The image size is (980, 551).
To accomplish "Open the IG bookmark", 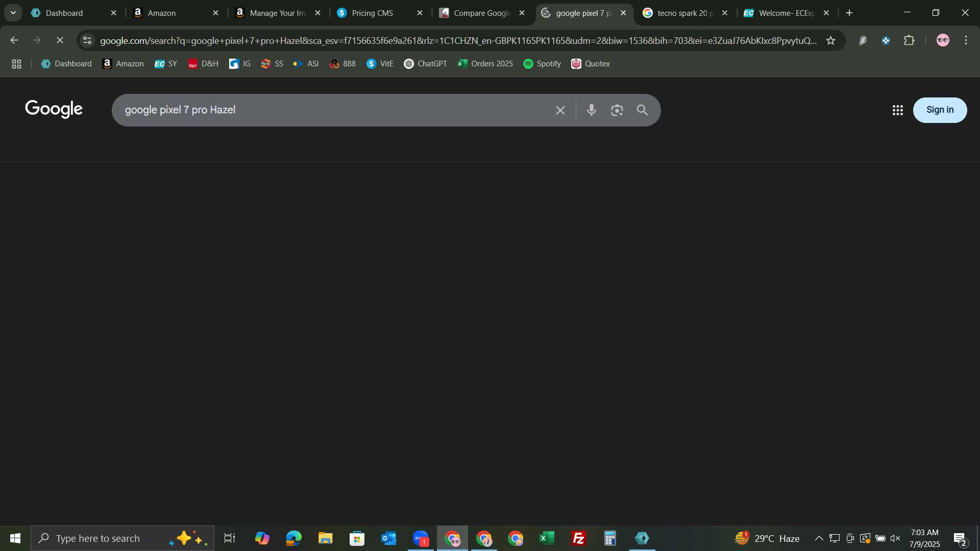I will [240, 64].
